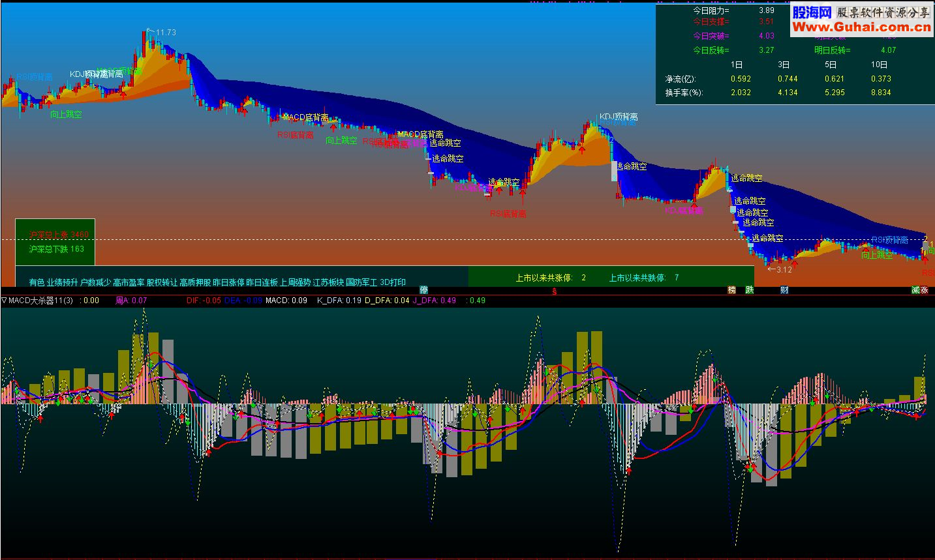
Task: Select the 昨日连板 concept tag
Action: pos(262,282)
